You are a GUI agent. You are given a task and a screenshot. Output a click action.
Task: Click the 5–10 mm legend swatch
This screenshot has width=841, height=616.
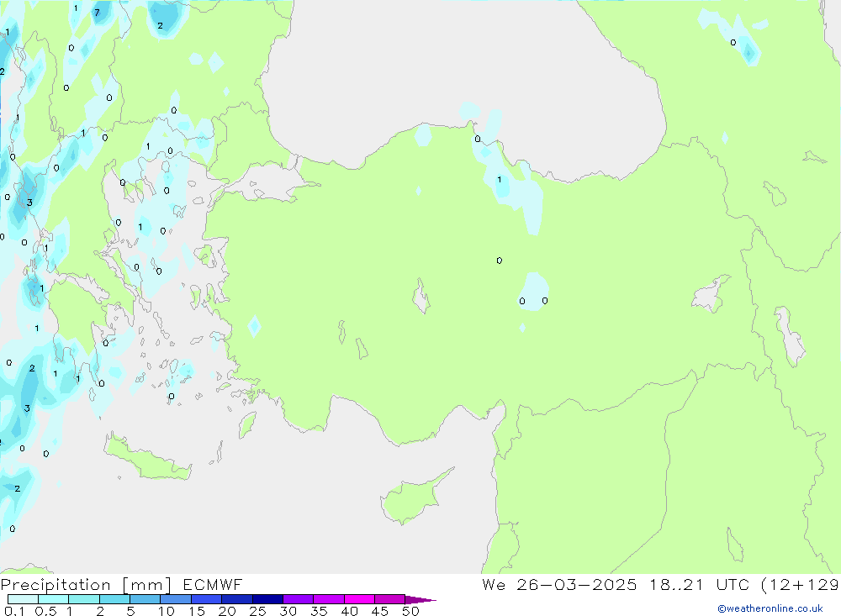[145, 599]
